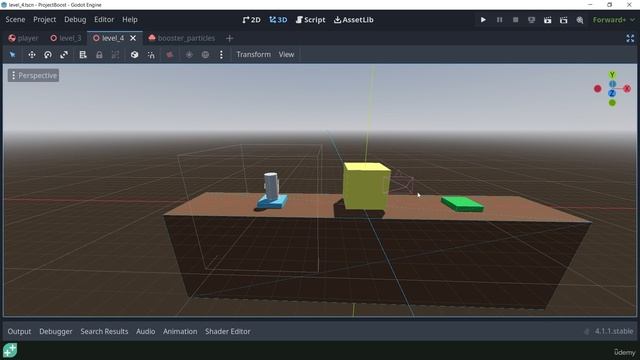Open the Debug menu

75,20
